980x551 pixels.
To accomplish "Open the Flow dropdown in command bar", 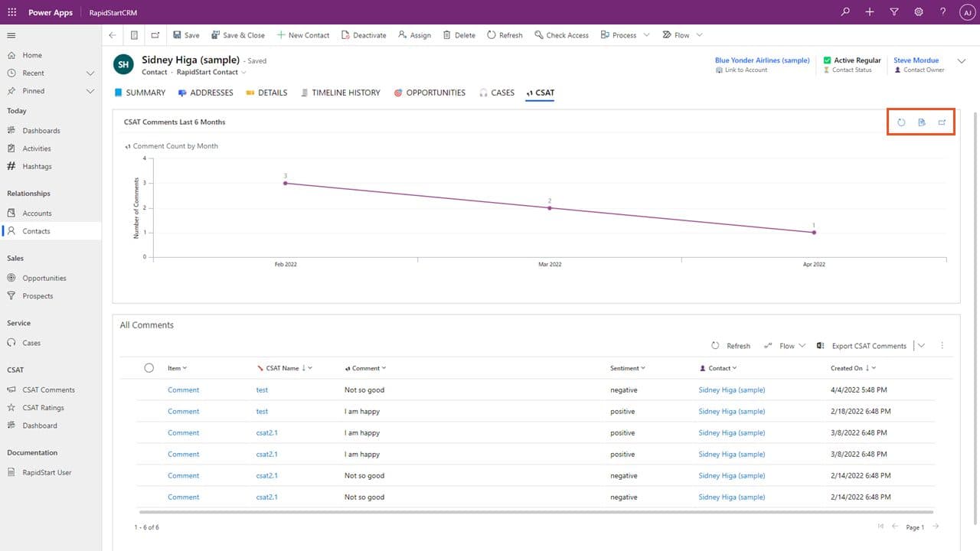I will coord(681,35).
